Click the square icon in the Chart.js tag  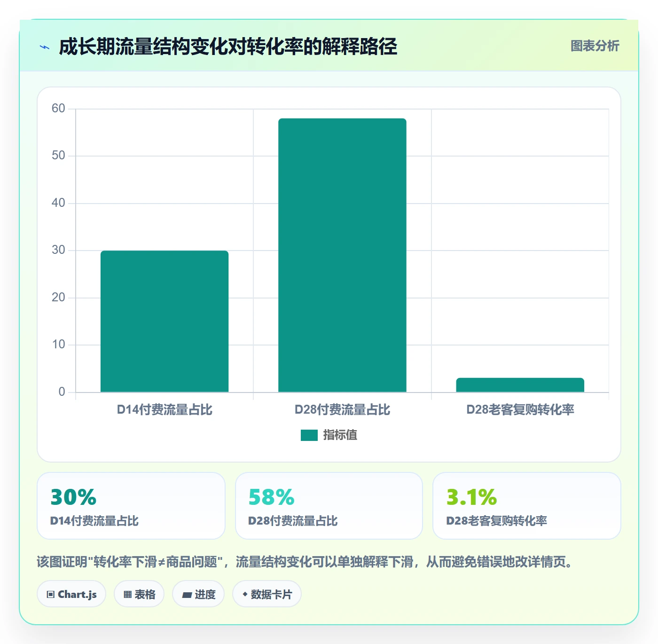click(x=51, y=595)
